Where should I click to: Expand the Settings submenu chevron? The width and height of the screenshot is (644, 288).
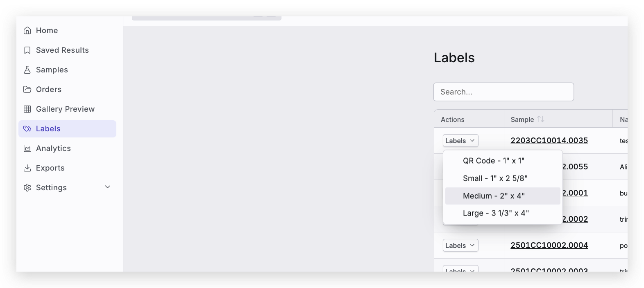tap(108, 187)
